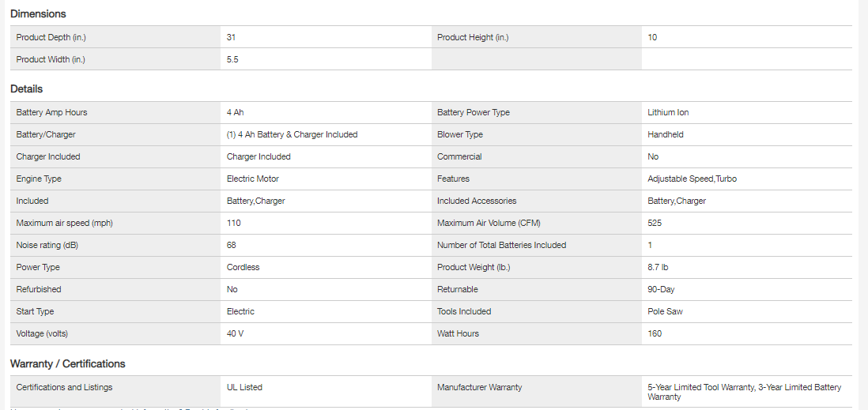
Task: Click the Noise rating (dB) label
Action: click(x=47, y=245)
